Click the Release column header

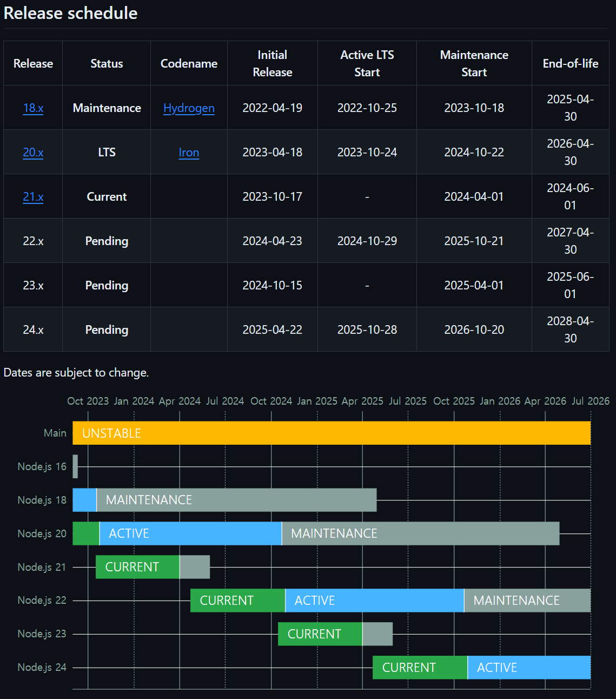pos(33,63)
